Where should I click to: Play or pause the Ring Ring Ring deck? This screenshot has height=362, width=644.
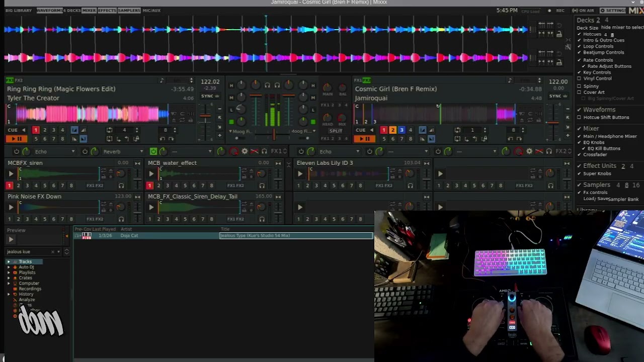coord(16,139)
